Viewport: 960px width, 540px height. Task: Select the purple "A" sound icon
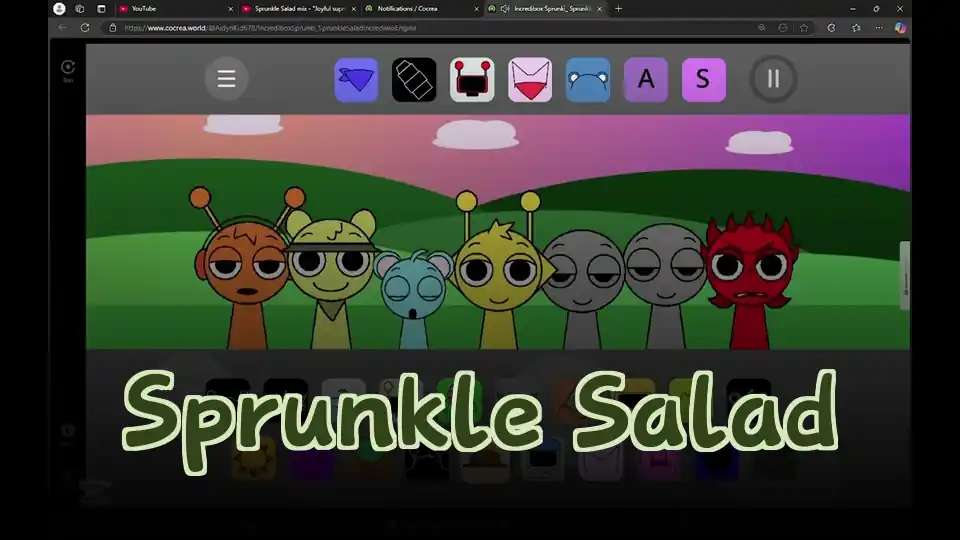(646, 80)
